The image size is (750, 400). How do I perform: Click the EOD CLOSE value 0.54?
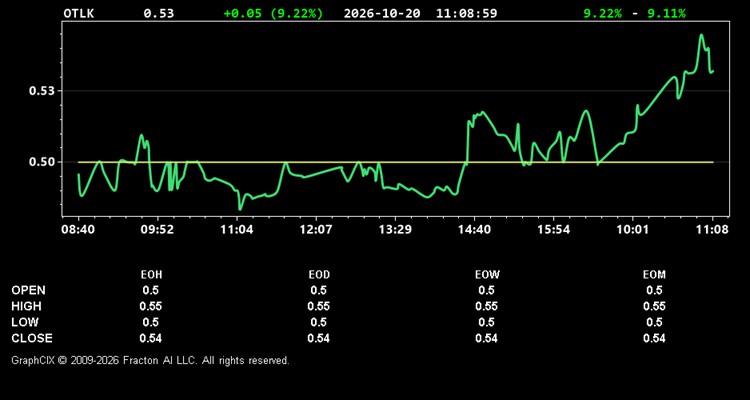[x=319, y=338]
